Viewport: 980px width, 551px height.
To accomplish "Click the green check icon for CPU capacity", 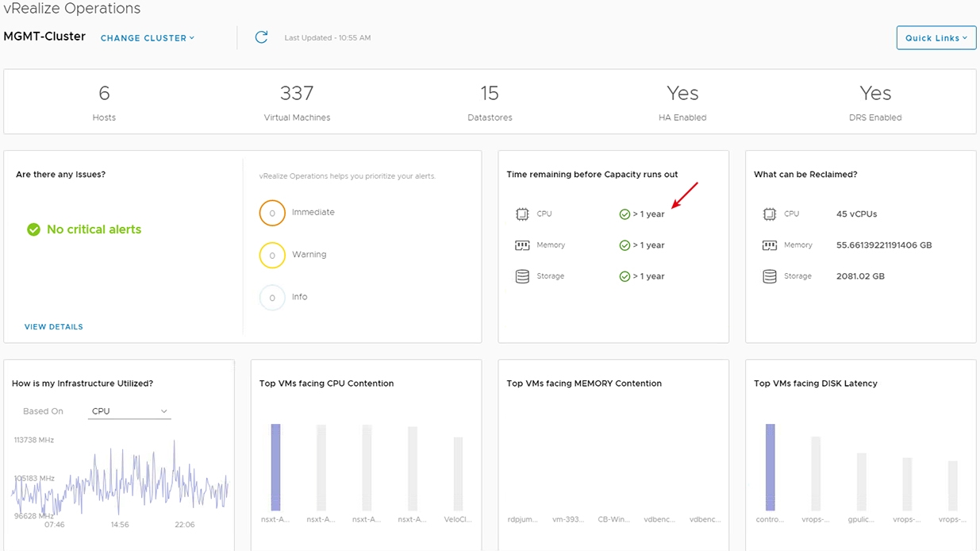I will 625,214.
